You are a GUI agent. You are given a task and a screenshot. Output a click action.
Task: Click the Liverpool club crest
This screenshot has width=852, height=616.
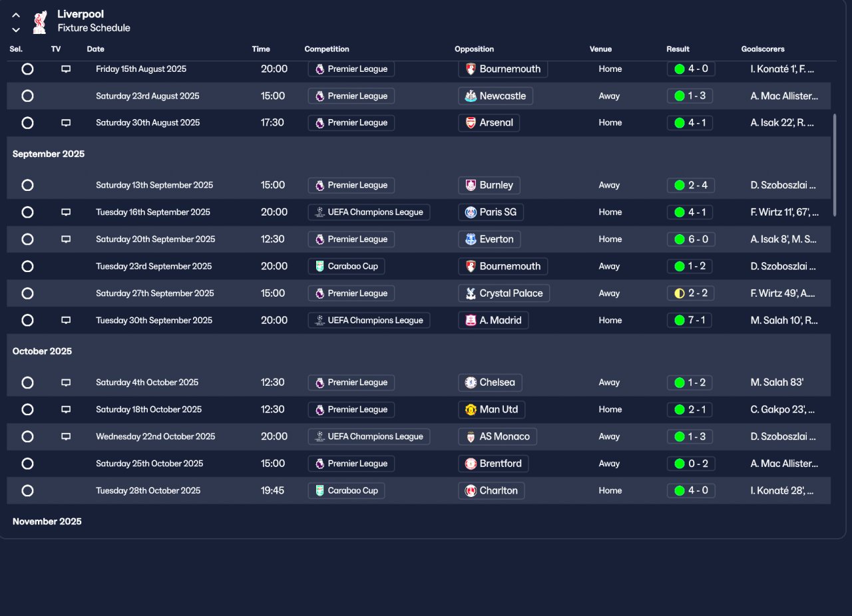click(40, 21)
